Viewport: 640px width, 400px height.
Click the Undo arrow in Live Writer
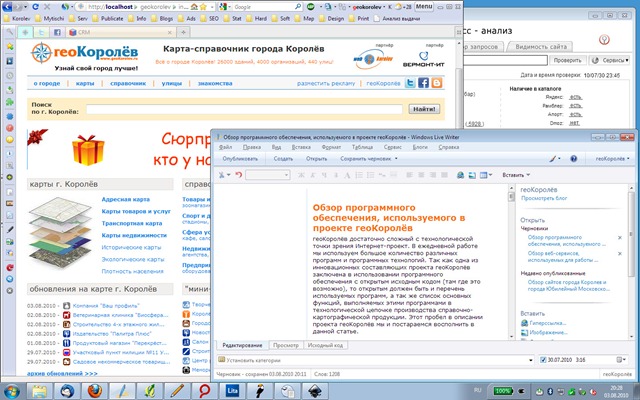(x=238, y=175)
